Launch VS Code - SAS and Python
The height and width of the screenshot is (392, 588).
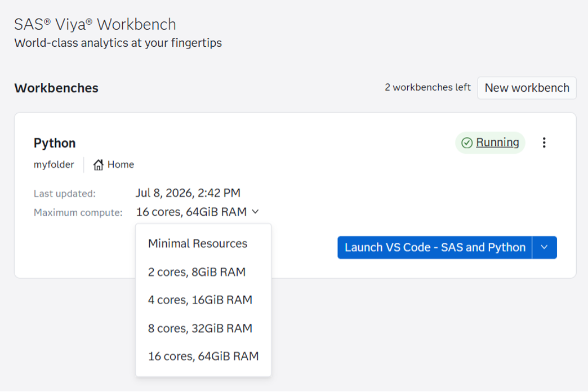(x=435, y=248)
